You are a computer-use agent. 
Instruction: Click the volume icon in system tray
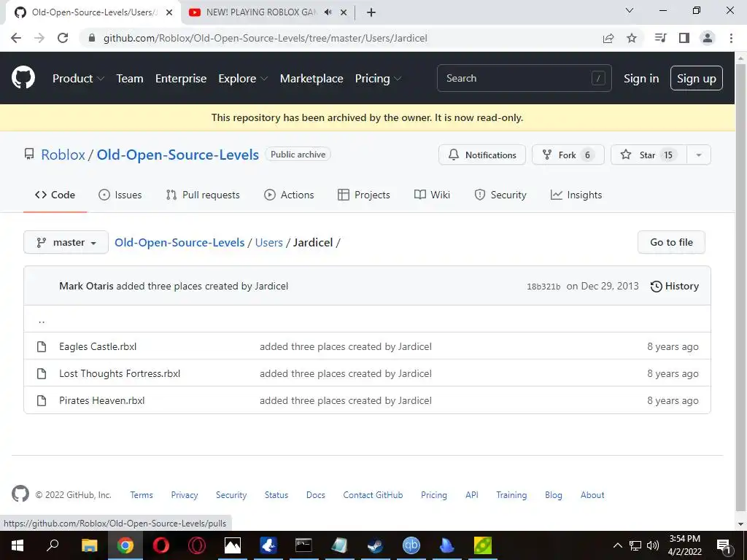pyautogui.click(x=653, y=545)
